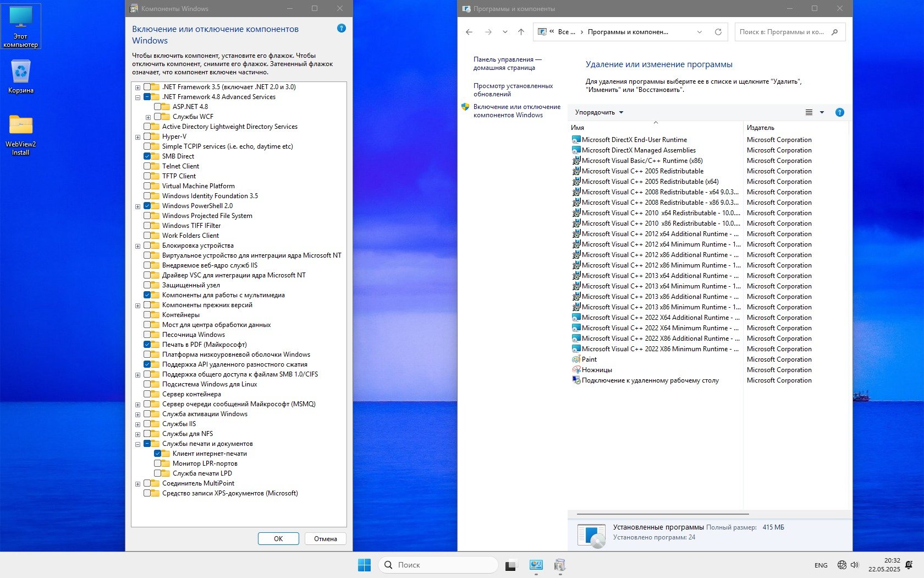Open view options dropdown arrow

(x=822, y=112)
